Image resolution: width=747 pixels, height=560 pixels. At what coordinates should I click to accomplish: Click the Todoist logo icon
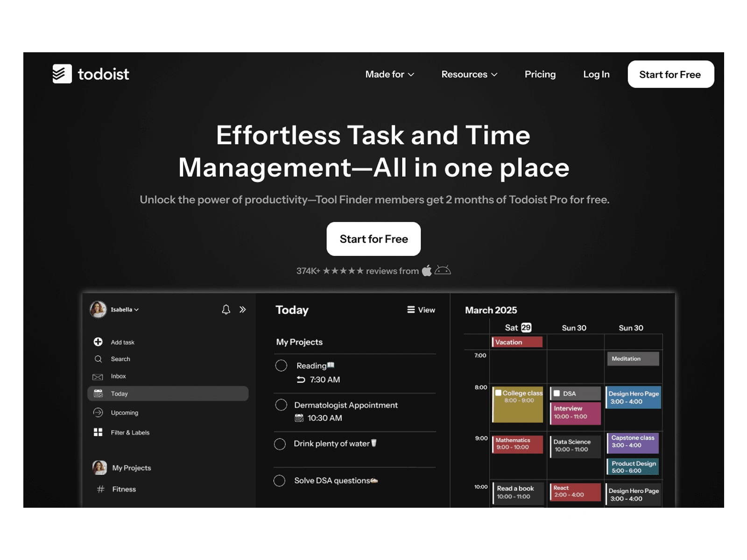point(62,74)
